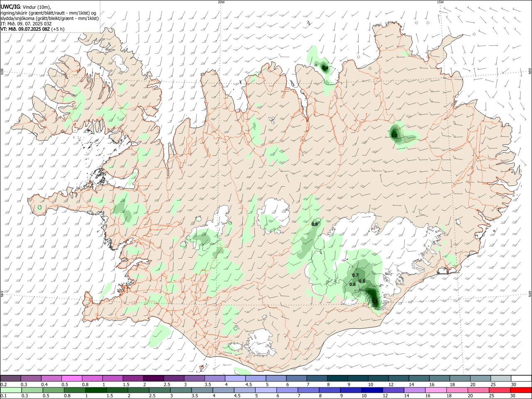
Task: Click the UWC/IG title text
Action: (10, 7)
